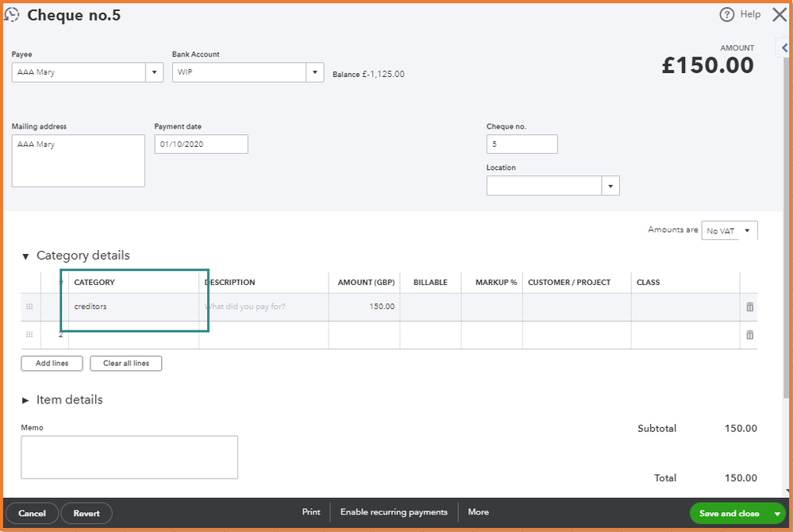Open Save and close dropdown arrow

tap(776, 514)
